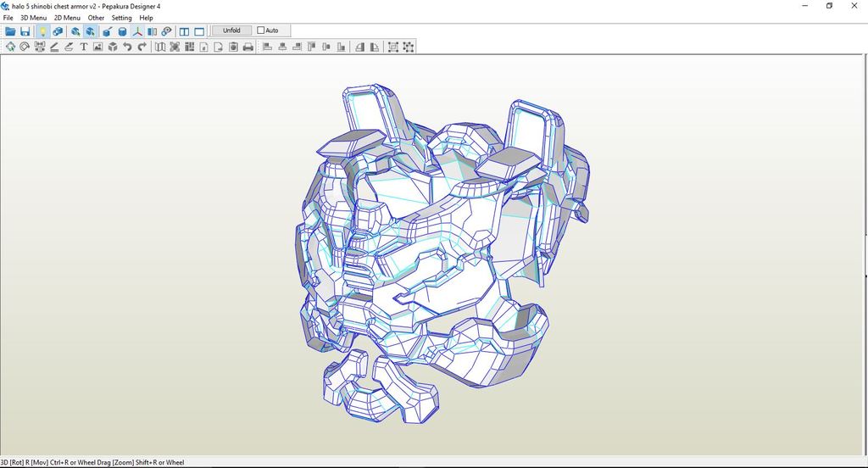Select the Select and Move tool icon
This screenshot has height=468, width=868.
(10, 47)
